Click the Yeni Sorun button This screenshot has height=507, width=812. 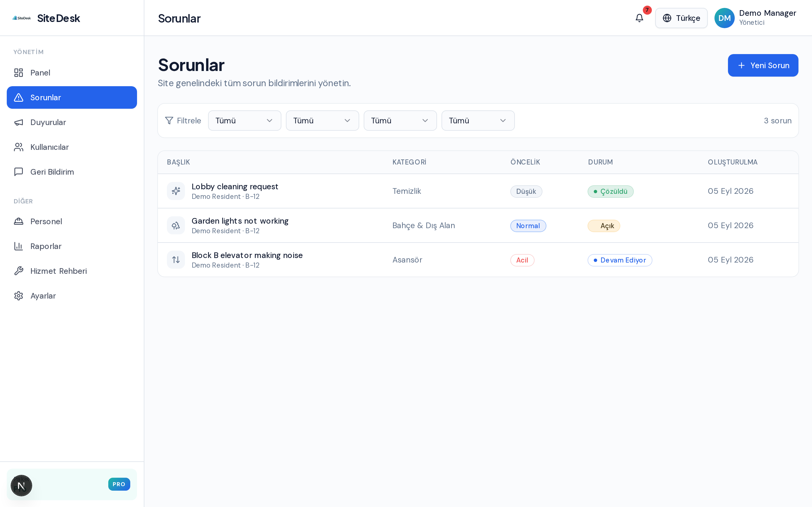coord(763,65)
